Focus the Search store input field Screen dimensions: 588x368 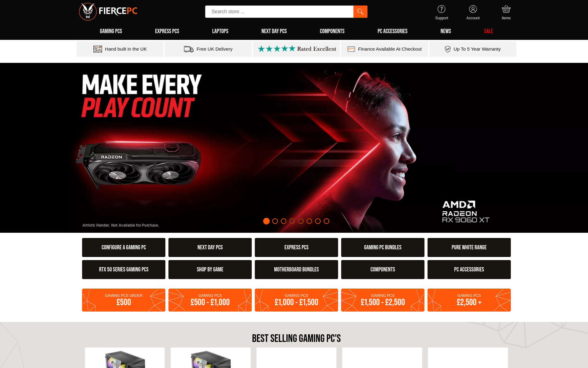pos(279,12)
